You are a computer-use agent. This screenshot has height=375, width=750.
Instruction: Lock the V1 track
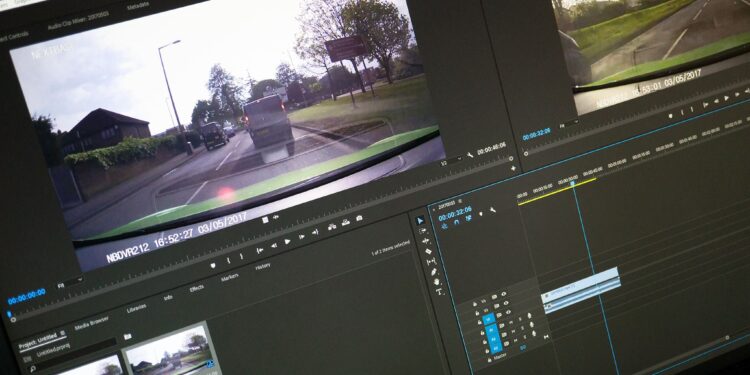[479, 322]
